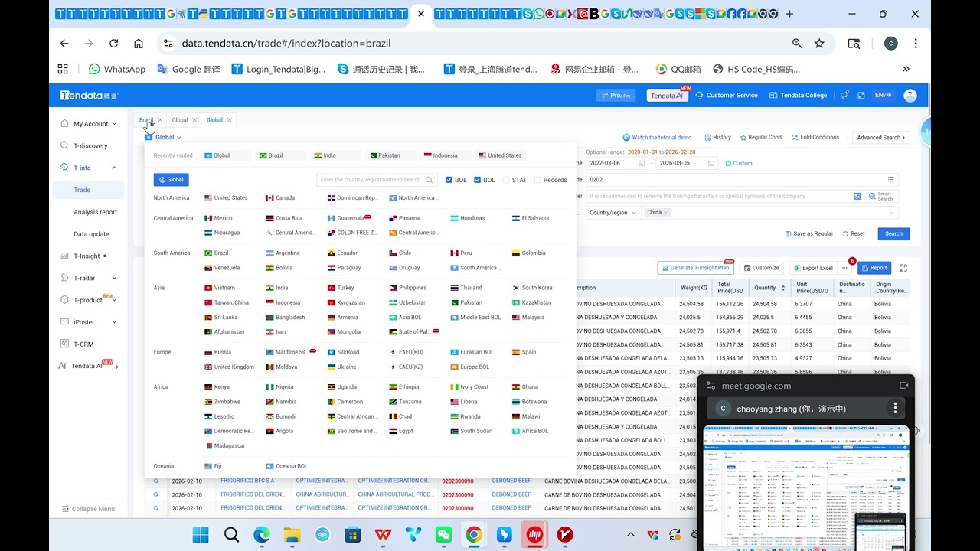The image size is (980, 551).
Task: Open Regular Cond. star option
Action: point(760,138)
